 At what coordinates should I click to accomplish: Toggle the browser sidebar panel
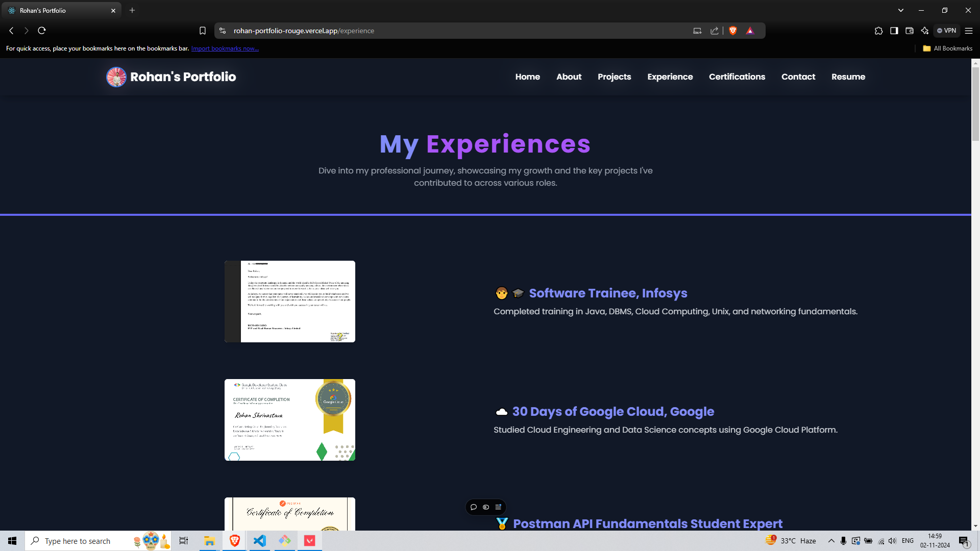coord(894,31)
